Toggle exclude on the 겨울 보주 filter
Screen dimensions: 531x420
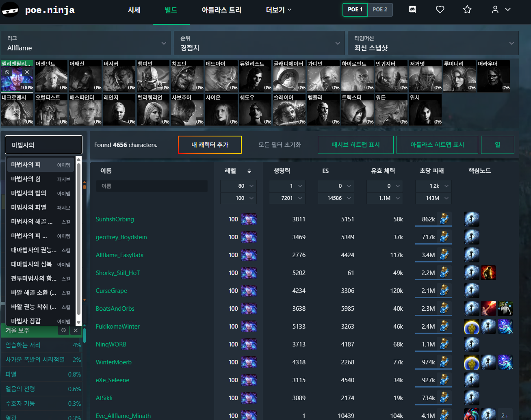coord(63,331)
